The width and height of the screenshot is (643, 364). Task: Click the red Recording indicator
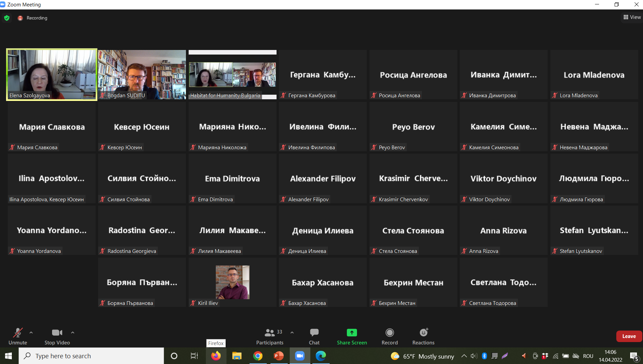point(20,18)
